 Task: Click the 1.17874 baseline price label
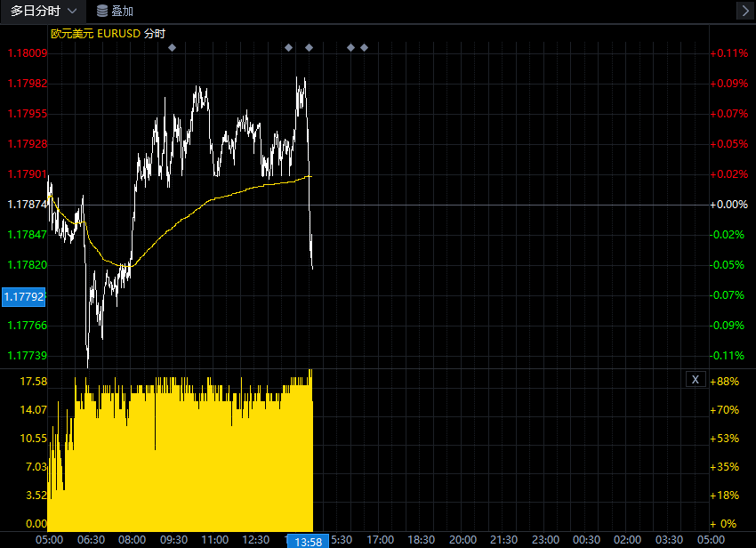27,205
